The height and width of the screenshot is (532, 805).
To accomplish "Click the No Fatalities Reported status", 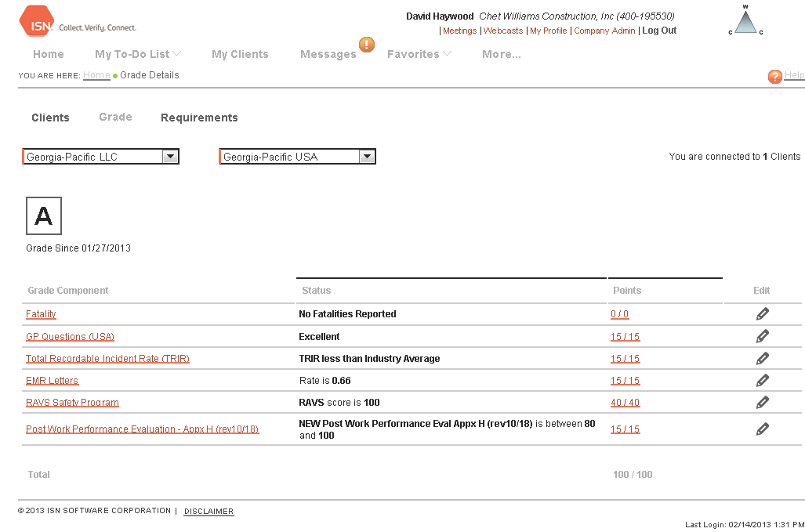I will coord(347,314).
